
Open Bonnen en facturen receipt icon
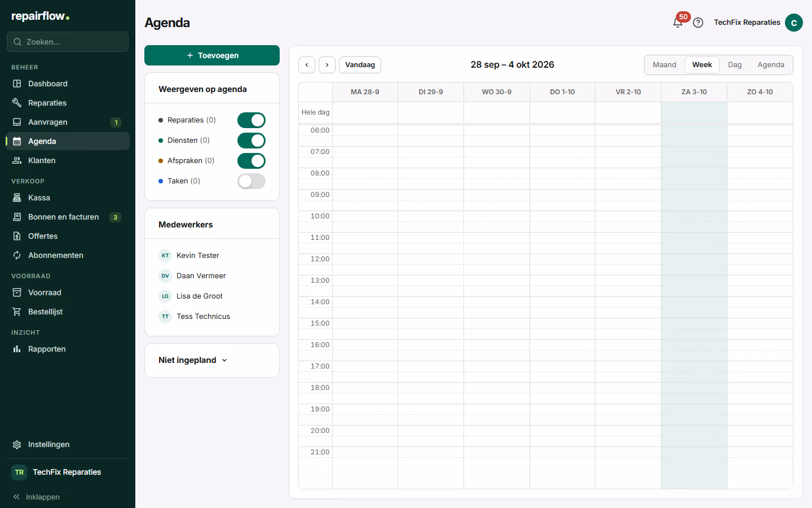point(17,217)
